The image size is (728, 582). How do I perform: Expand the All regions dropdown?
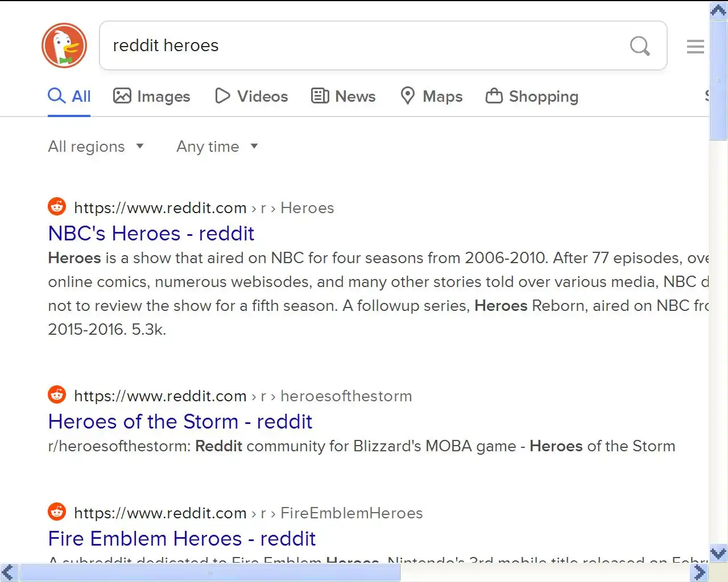[x=96, y=147]
